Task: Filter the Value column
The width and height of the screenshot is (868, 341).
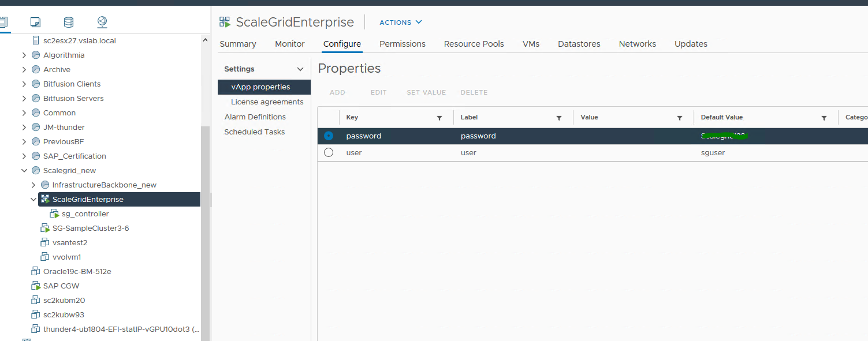Action: pyautogui.click(x=680, y=118)
